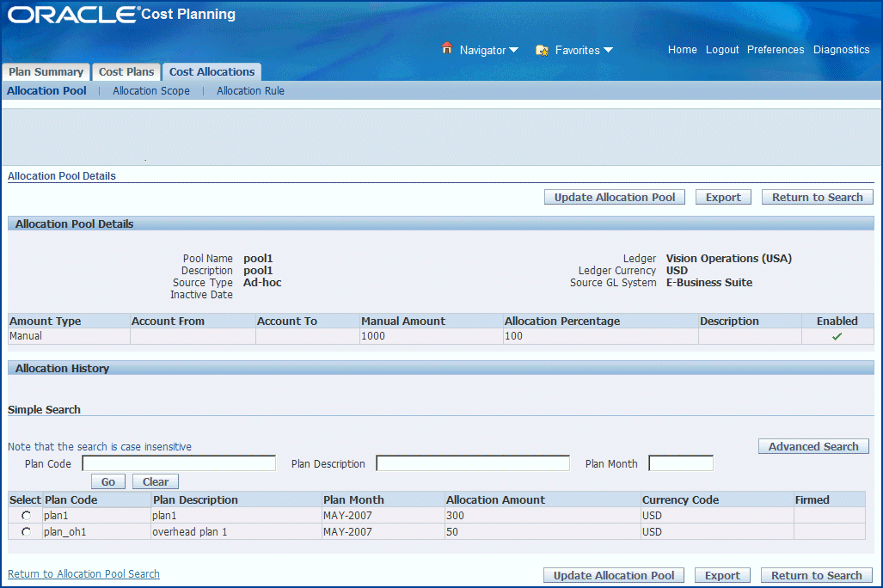883x588 pixels.
Task: Click top Return to Search button
Action: (817, 197)
